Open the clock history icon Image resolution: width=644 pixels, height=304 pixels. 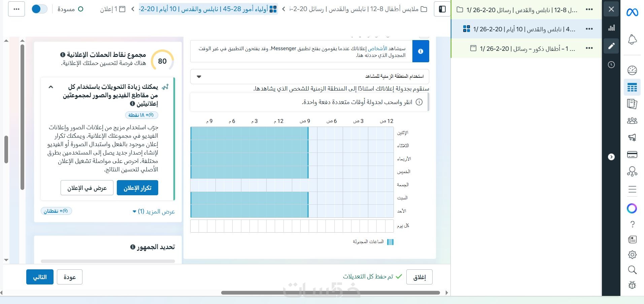[611, 65]
